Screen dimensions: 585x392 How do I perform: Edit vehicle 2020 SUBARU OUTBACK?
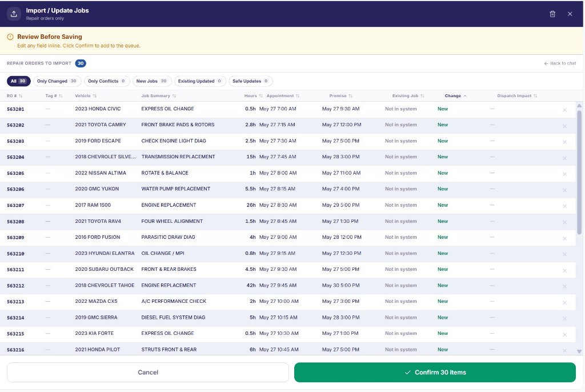tap(104, 269)
